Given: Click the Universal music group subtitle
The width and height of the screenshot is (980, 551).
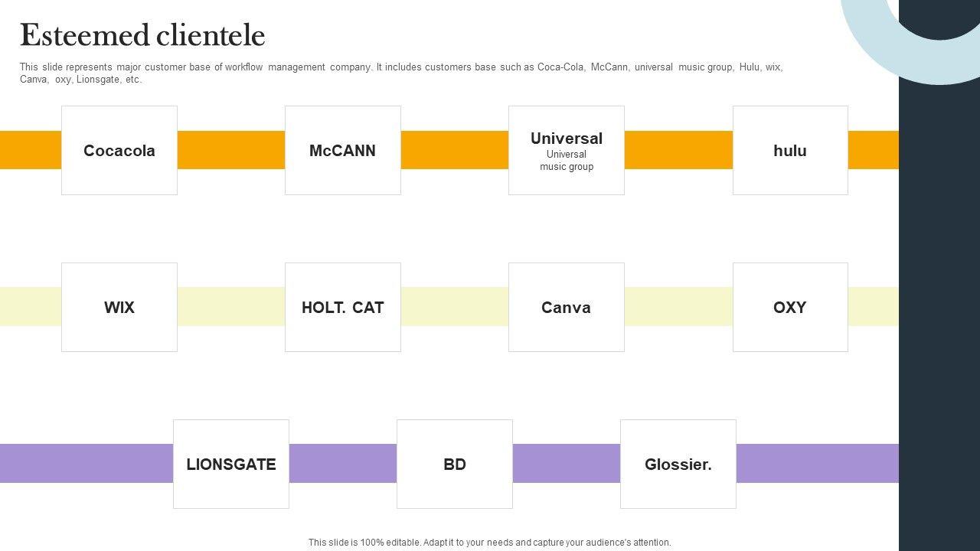Looking at the screenshot, I should [566, 161].
